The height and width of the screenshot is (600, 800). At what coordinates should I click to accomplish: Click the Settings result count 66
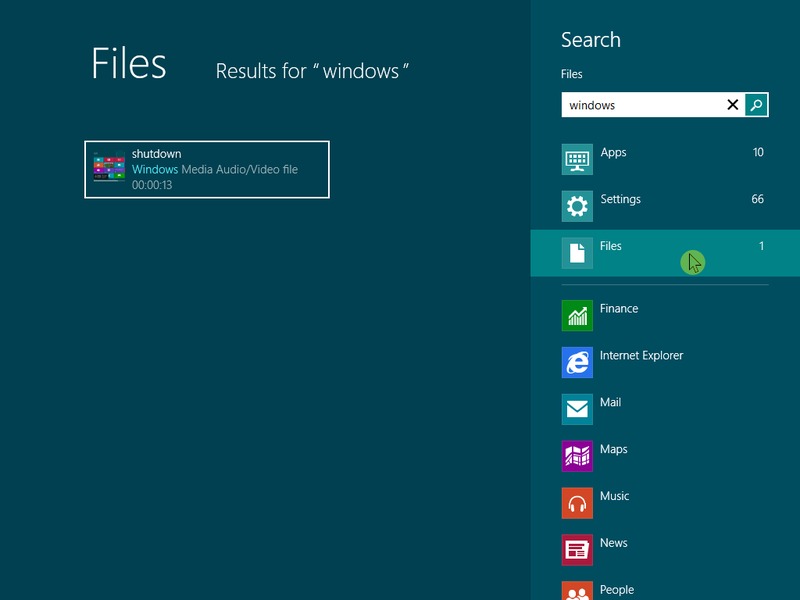coord(758,199)
